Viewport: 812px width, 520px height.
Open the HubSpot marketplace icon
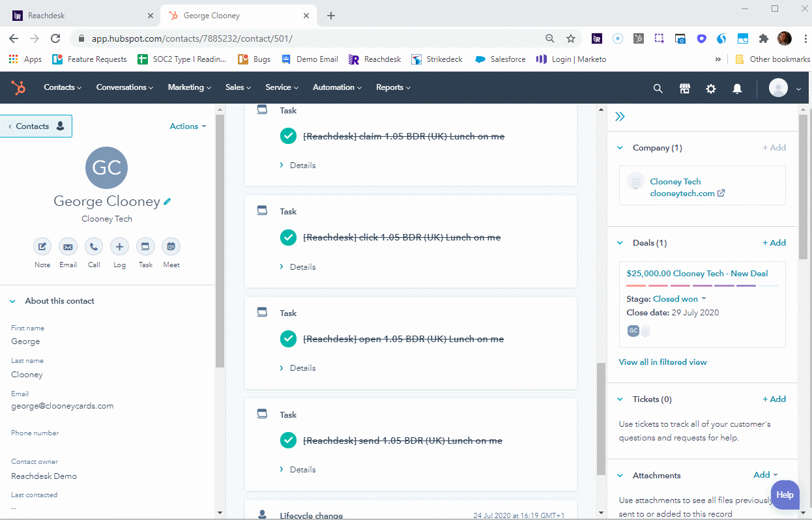[684, 88]
